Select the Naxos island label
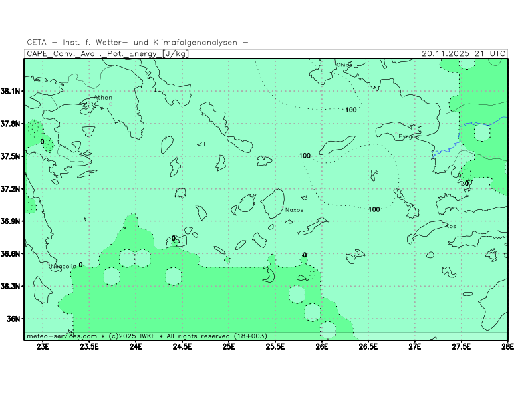 pos(294,210)
